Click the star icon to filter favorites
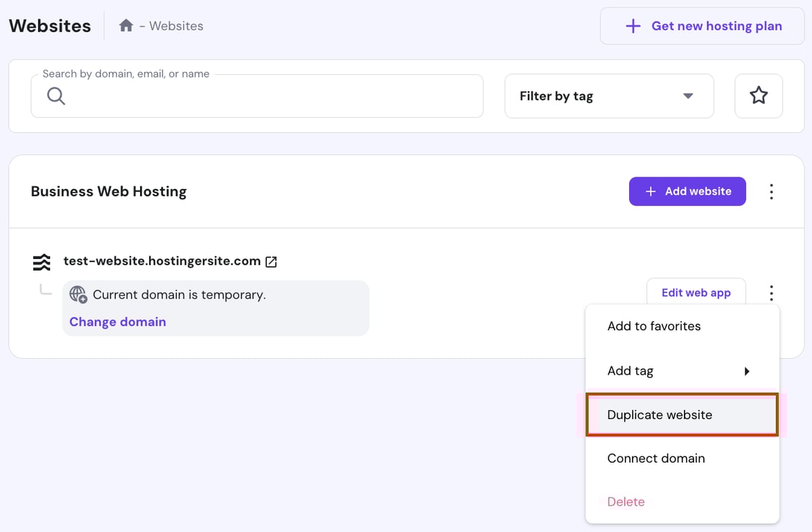The image size is (812, 532). tap(759, 96)
